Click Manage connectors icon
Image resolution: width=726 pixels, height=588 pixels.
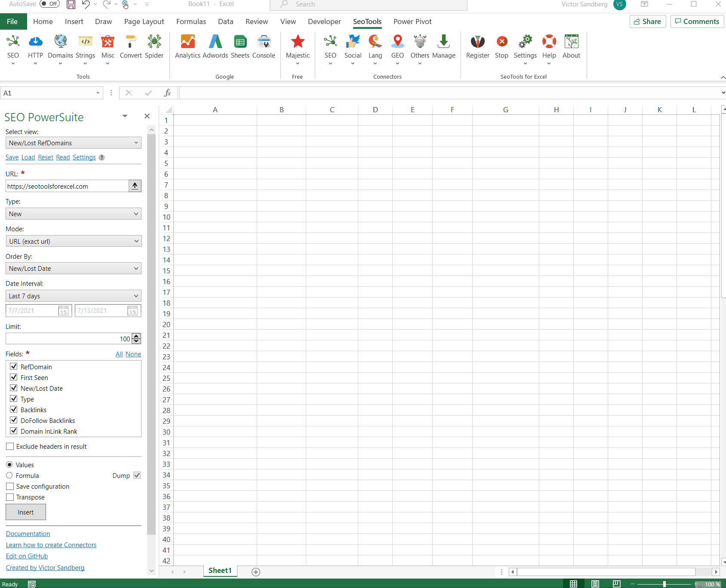(x=443, y=47)
